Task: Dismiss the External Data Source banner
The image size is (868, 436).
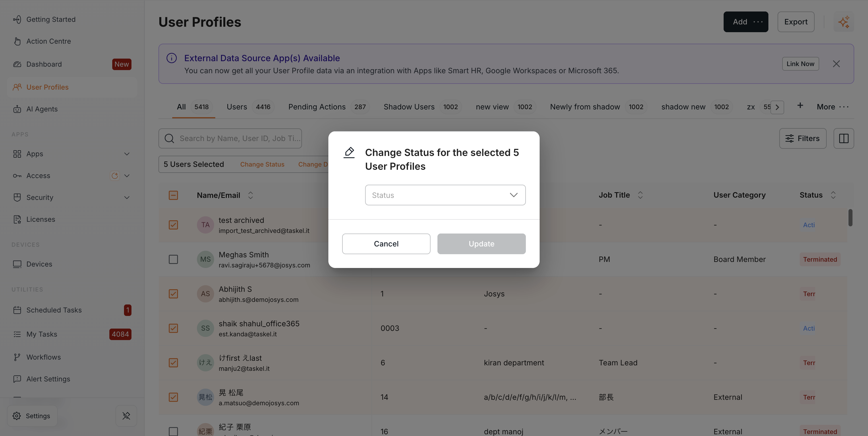Action: click(x=836, y=64)
